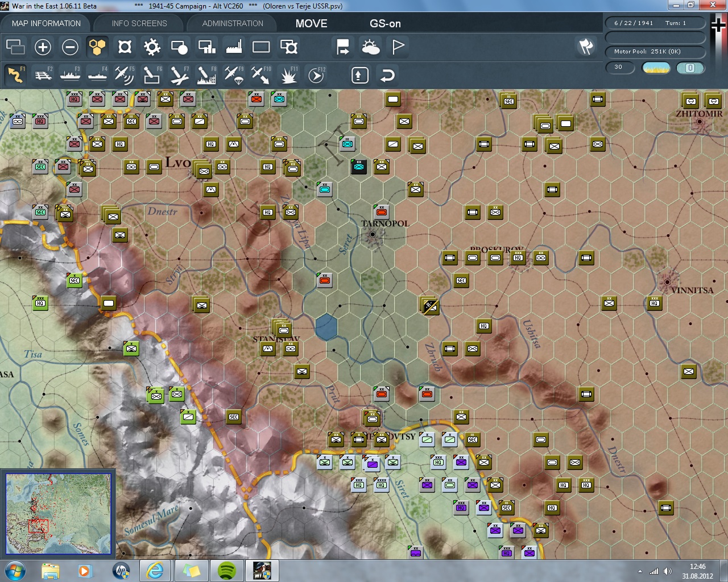The height and width of the screenshot is (582, 728).
Task: Select the blue lake hex near Stanislav
Action: pyautogui.click(x=326, y=327)
